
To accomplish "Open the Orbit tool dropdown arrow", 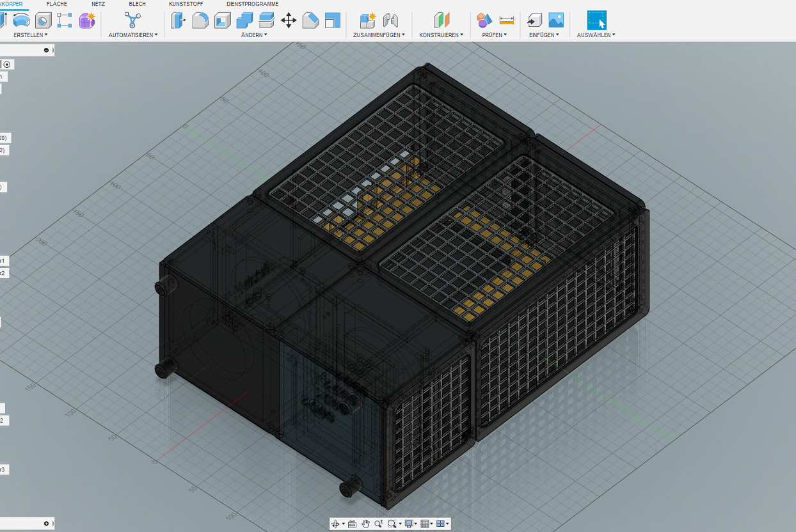I will tap(343, 524).
